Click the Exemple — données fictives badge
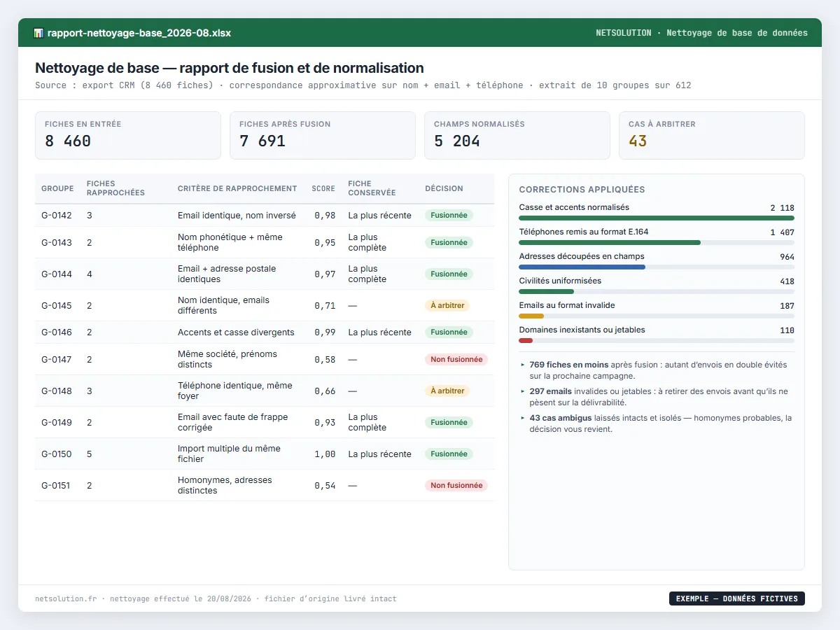Image resolution: width=840 pixels, height=630 pixels. point(737,598)
